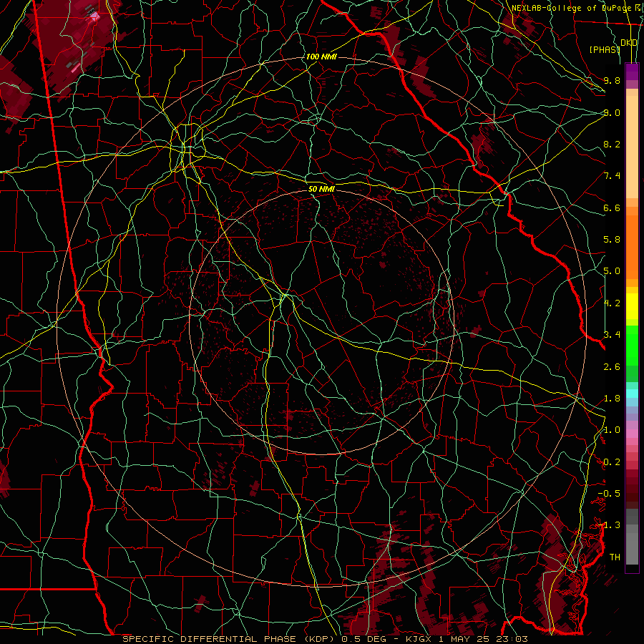Click the 50 NMI range ring label
Screen dimensions: 644x644
click(x=321, y=189)
